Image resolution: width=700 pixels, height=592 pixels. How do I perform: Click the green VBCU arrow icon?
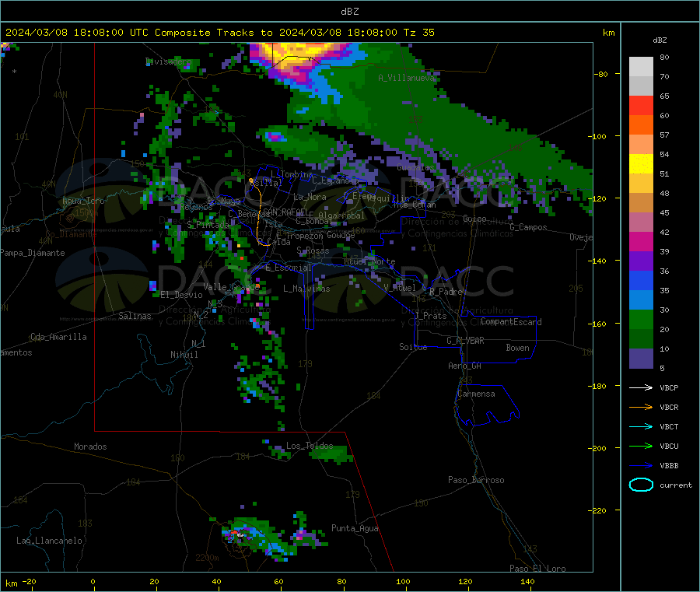[641, 446]
